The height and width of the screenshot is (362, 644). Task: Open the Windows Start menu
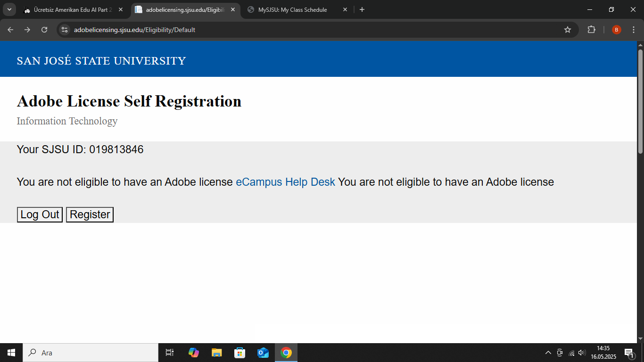(11, 353)
